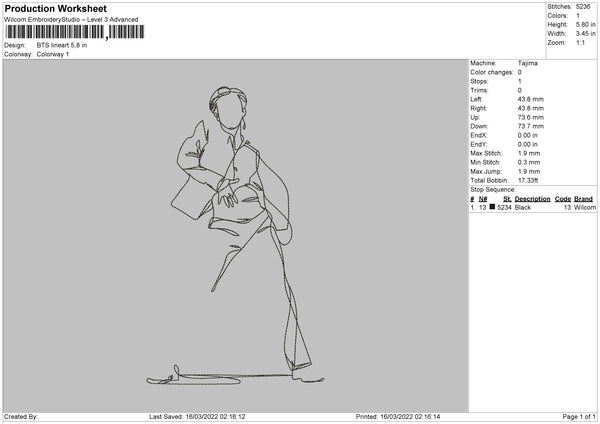Select the Right value 43.8 mm
Screen dimensions: 600x424
coord(531,108)
